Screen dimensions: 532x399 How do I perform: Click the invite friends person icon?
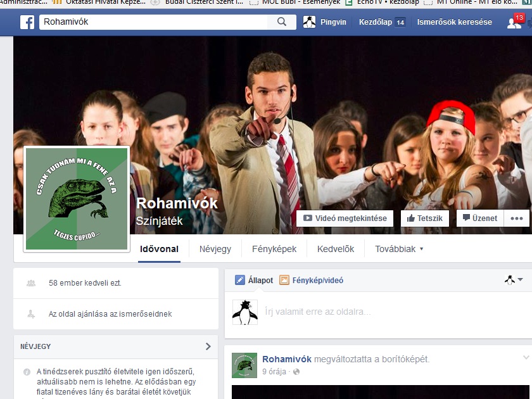coord(31,314)
